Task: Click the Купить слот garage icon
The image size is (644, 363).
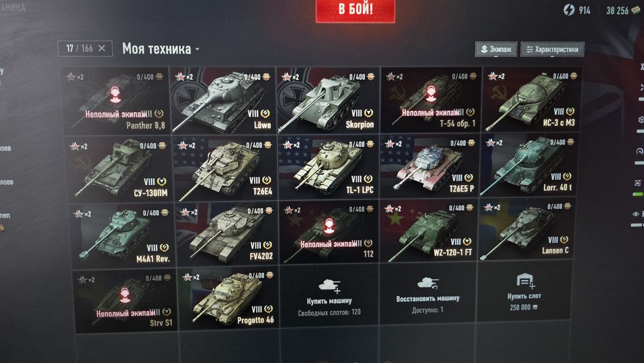Action: point(524,281)
